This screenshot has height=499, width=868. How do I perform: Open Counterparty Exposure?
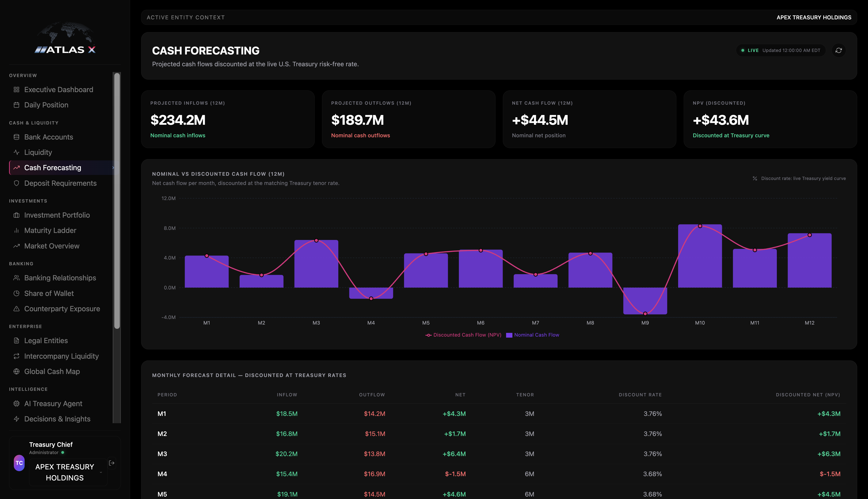pos(62,309)
